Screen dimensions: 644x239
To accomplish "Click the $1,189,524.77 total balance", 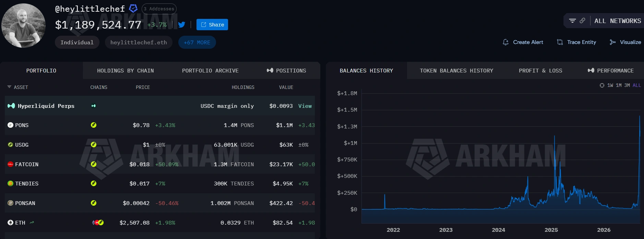I will coord(98,25).
